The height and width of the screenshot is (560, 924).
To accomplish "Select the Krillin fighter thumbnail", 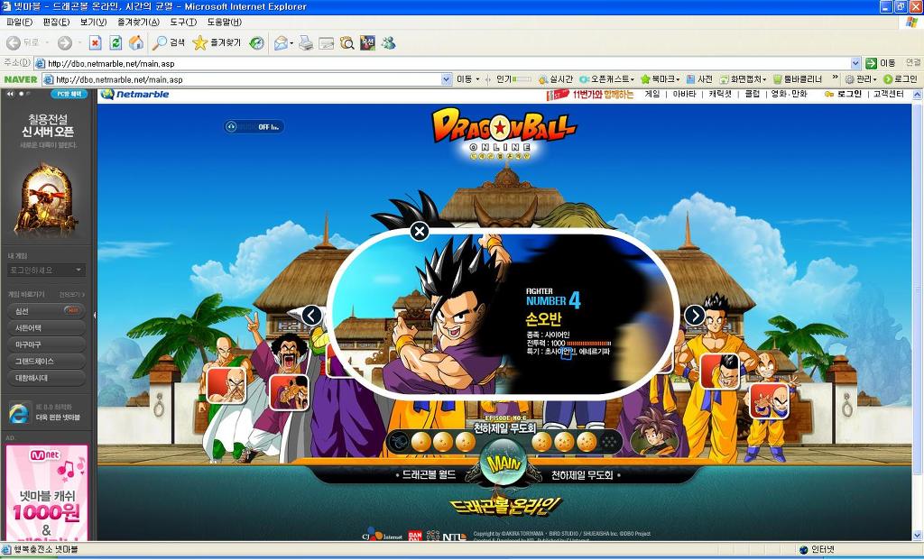I will click(x=769, y=401).
